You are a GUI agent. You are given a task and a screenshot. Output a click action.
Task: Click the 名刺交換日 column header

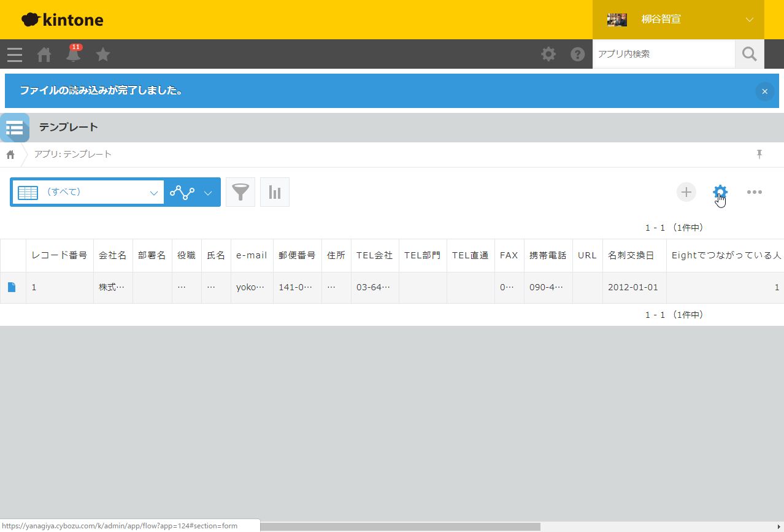coord(634,255)
